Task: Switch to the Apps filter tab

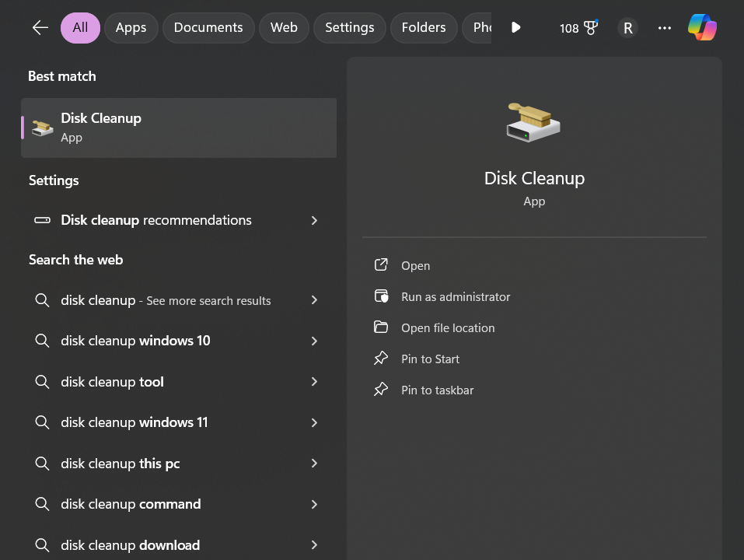Action: pos(131,27)
